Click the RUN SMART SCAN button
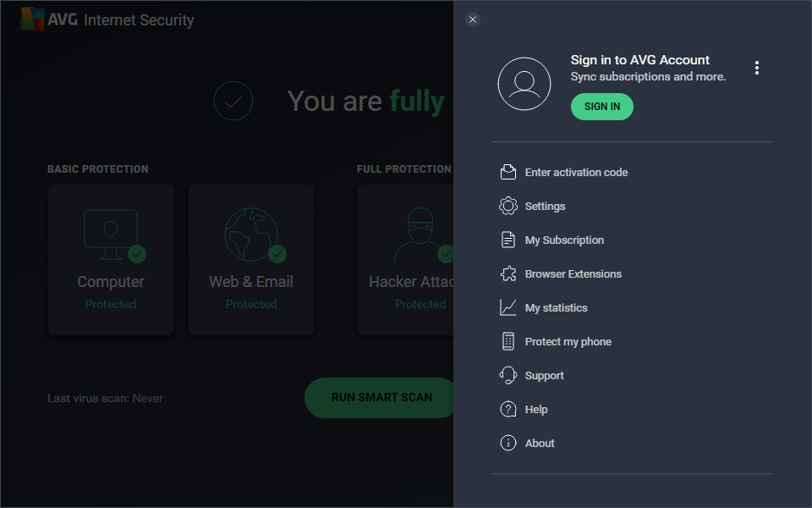812x508 pixels. click(x=380, y=398)
